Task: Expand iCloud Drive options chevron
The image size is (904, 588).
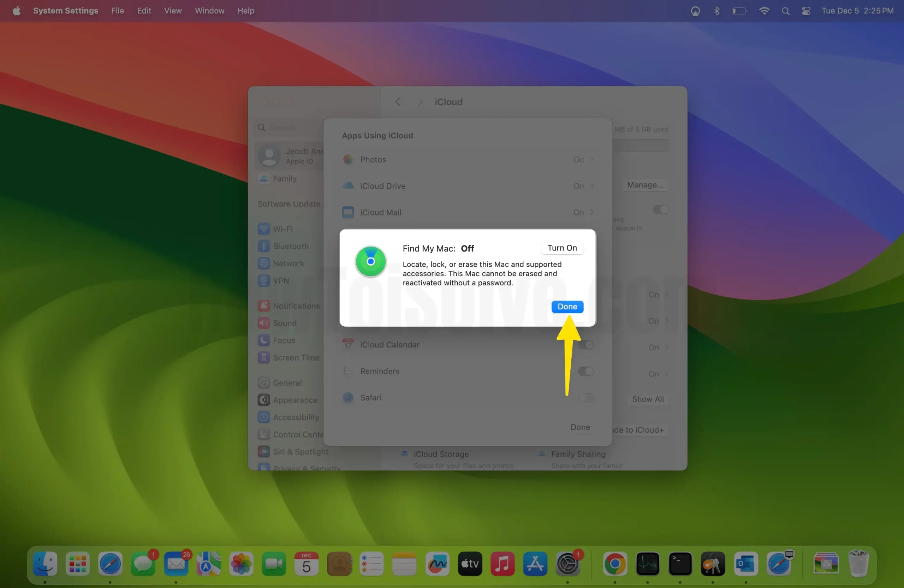Action: [592, 186]
